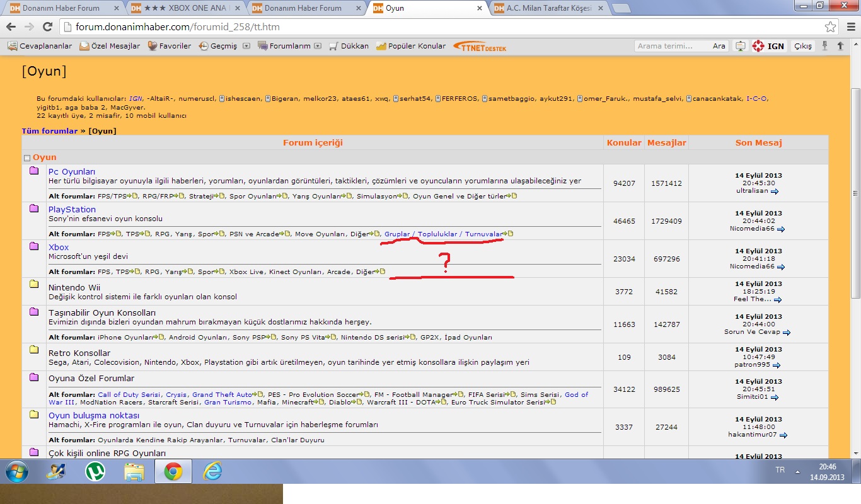Screen dimensions: 861x504
Task: Open Gran Turismo subforum link
Action: pos(228,402)
